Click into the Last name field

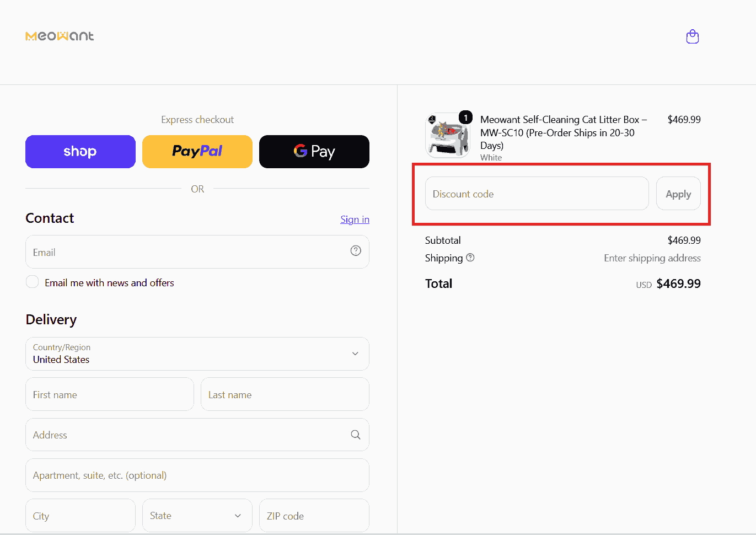click(x=285, y=394)
